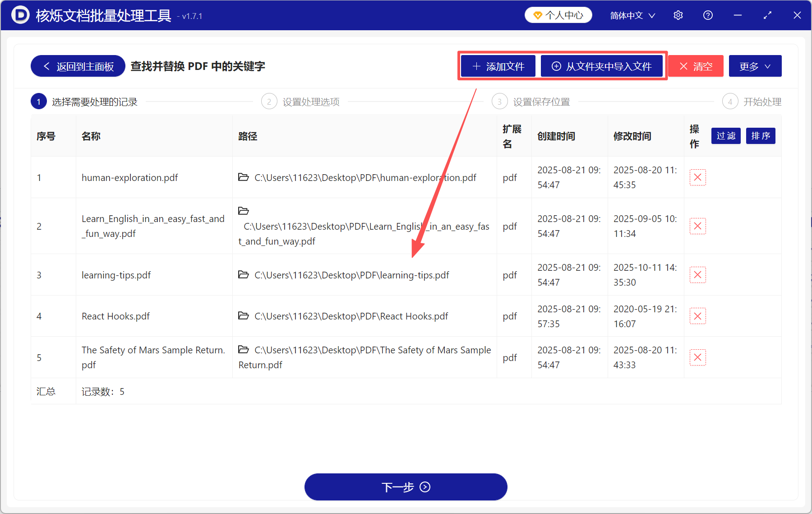Open the folder icon beside human-exploration.pdf path
This screenshot has width=812, height=514.
click(x=244, y=177)
